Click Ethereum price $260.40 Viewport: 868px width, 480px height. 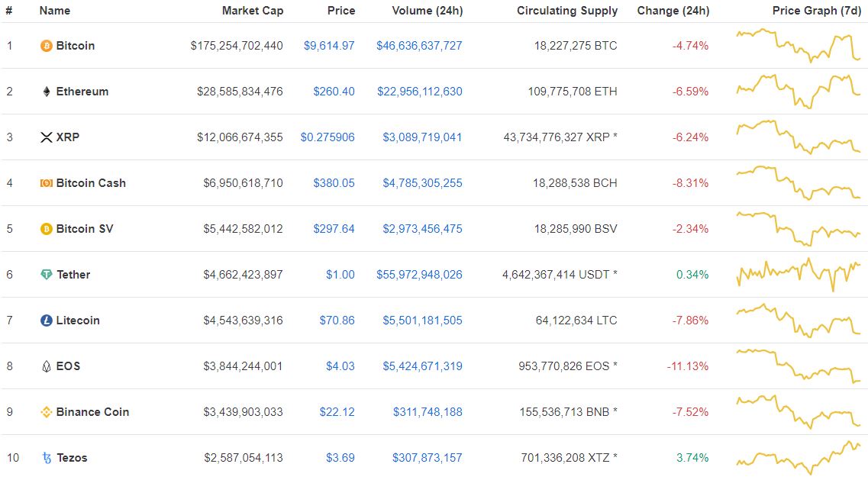tap(334, 92)
